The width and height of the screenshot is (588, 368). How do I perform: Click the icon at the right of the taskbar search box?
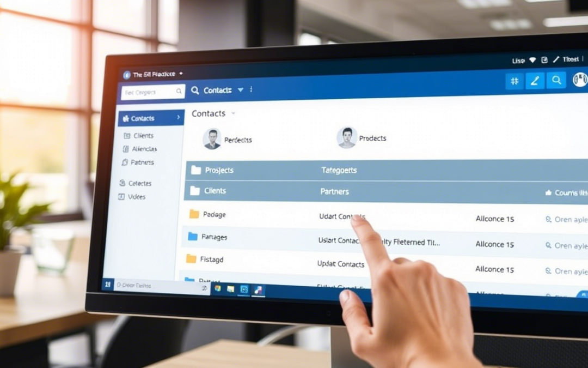204,288
